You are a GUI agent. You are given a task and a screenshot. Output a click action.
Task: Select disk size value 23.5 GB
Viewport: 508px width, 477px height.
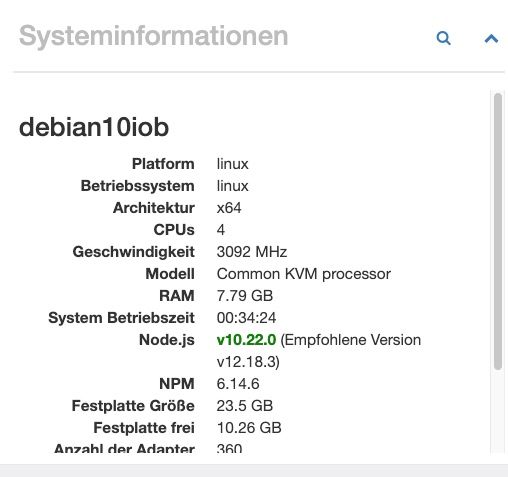pos(245,406)
